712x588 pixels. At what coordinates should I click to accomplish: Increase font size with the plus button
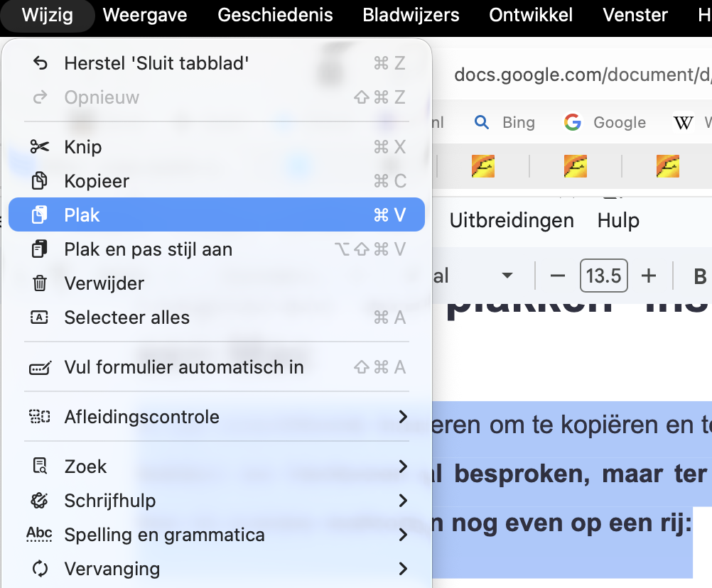[x=648, y=276]
